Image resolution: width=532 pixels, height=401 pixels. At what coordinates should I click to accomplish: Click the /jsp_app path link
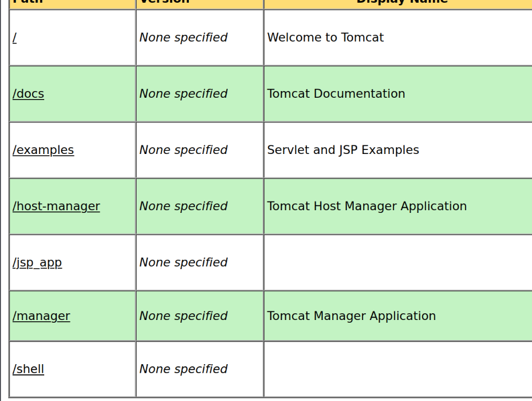coord(38,263)
